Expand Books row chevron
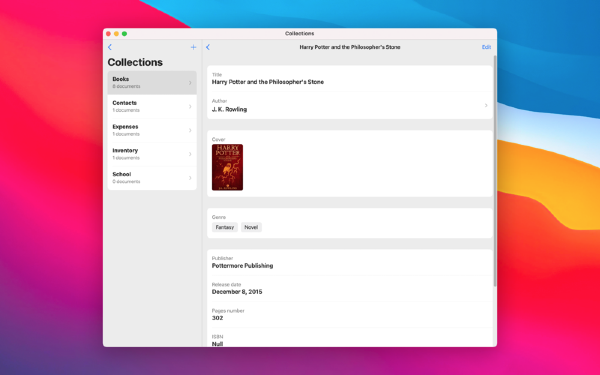This screenshot has width=600, height=375. (190, 83)
